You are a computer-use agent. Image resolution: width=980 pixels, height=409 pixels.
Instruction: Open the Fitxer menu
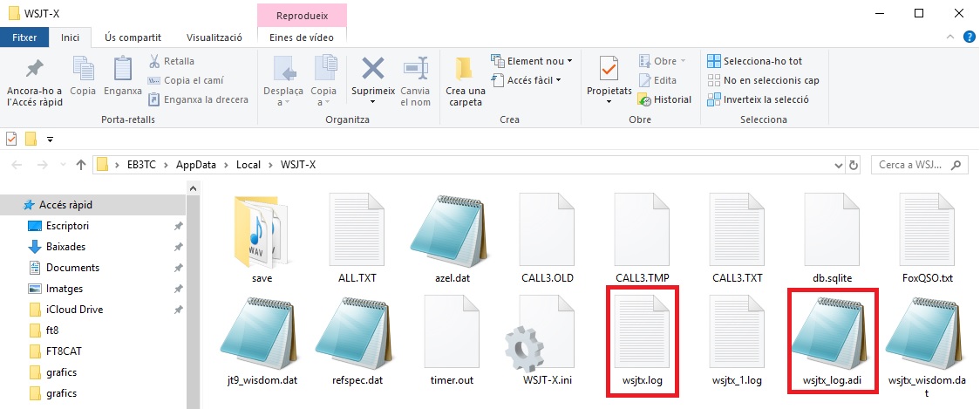point(24,37)
